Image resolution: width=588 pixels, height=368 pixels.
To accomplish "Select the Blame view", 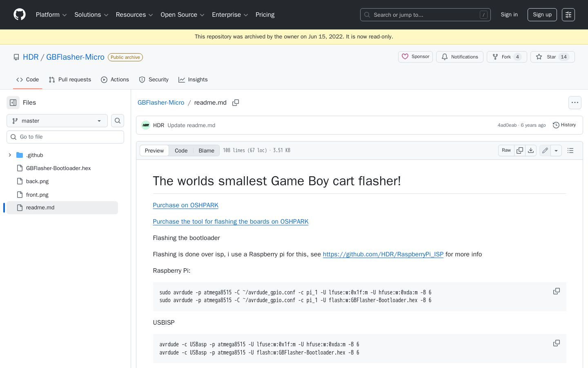I will 207,150.
